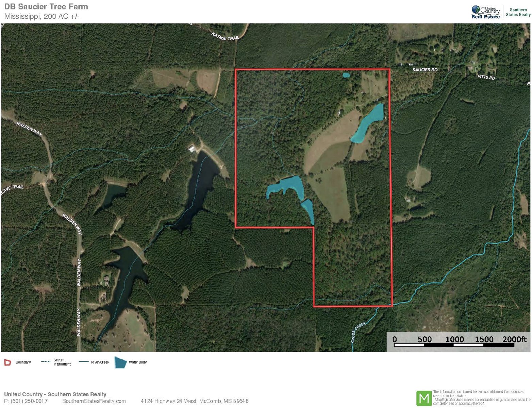532x408 pixels.
Task: Click the Saucier Rd map label
Action: 425,70
